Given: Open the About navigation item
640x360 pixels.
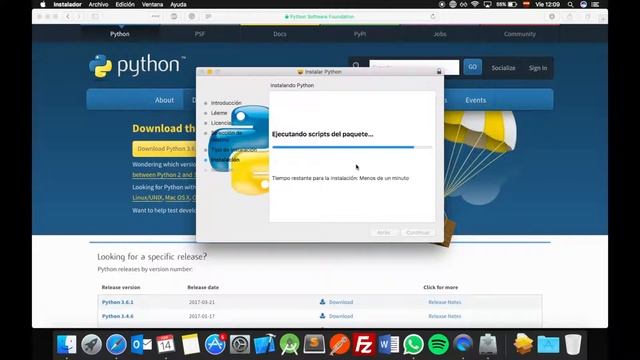Looking at the screenshot, I should (164, 100).
